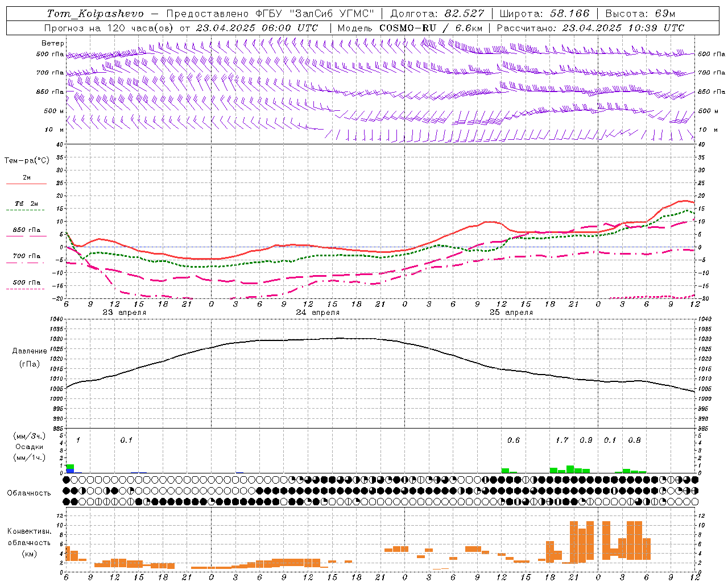Select the model name COSMO-RU / 6.6км
The height and width of the screenshot is (582, 728).
click(x=431, y=28)
